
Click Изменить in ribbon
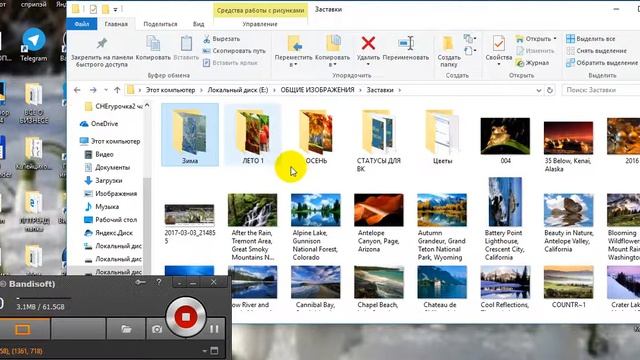pos(535,51)
